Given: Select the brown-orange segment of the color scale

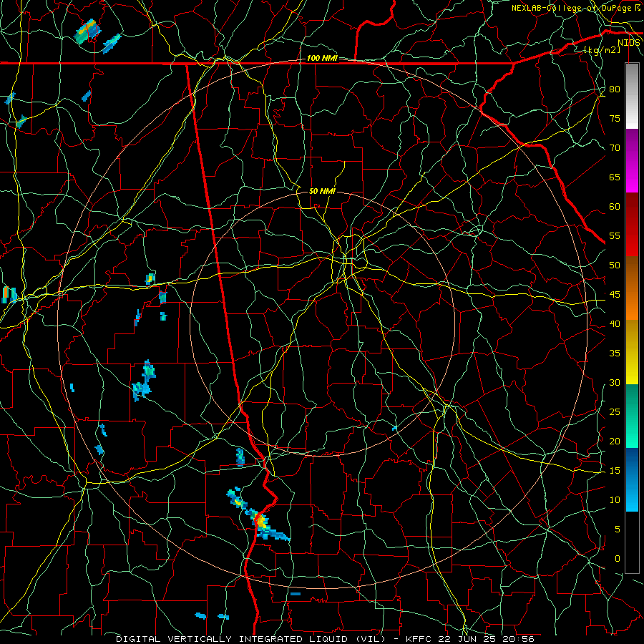Looking at the screenshot, I should 632,288.
